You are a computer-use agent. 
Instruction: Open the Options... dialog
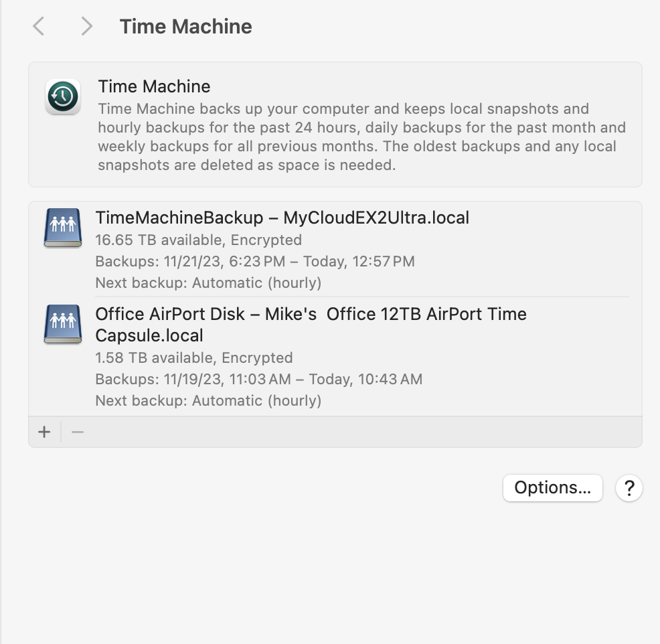(553, 488)
